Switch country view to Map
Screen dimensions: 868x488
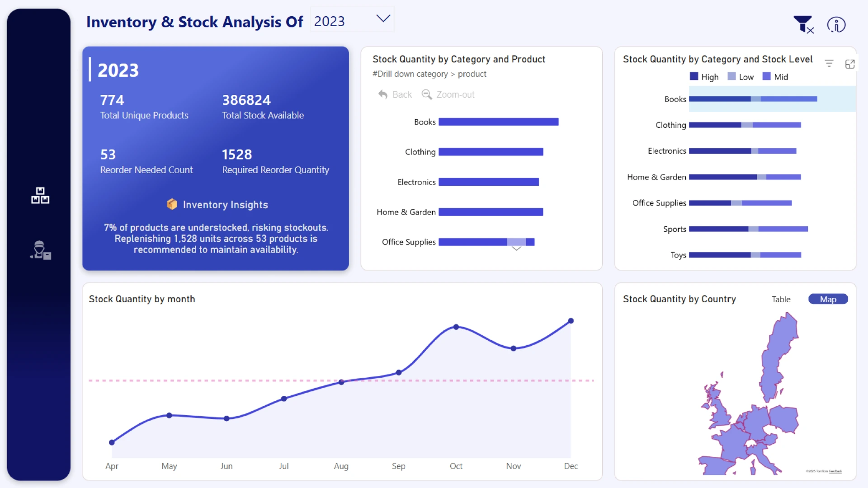pyautogui.click(x=828, y=299)
